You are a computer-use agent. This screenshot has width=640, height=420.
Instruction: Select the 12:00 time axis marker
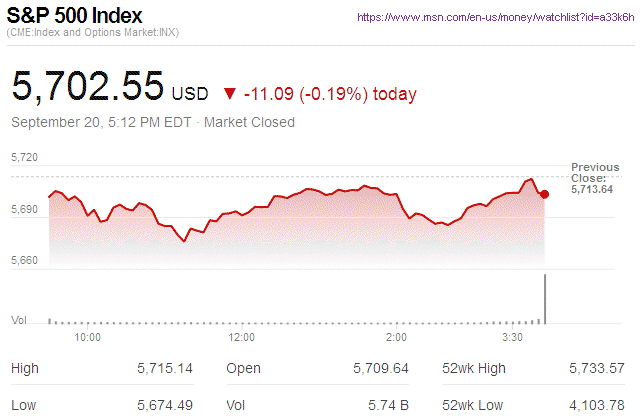click(242, 338)
